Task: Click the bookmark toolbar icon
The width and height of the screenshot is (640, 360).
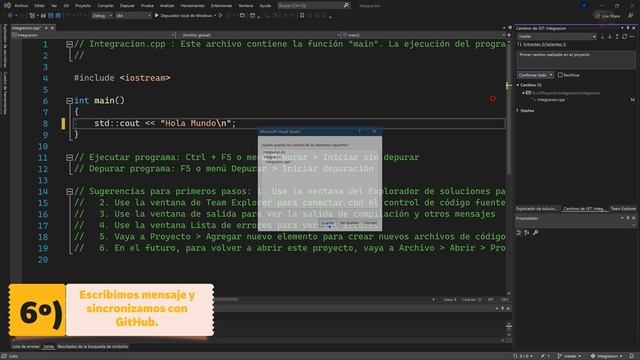Action: [302, 16]
